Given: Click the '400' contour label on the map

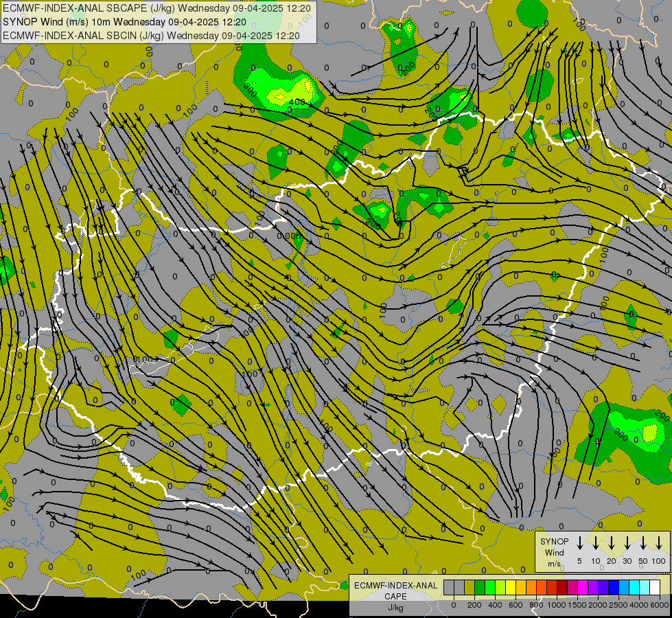Looking at the screenshot, I should click(297, 102).
